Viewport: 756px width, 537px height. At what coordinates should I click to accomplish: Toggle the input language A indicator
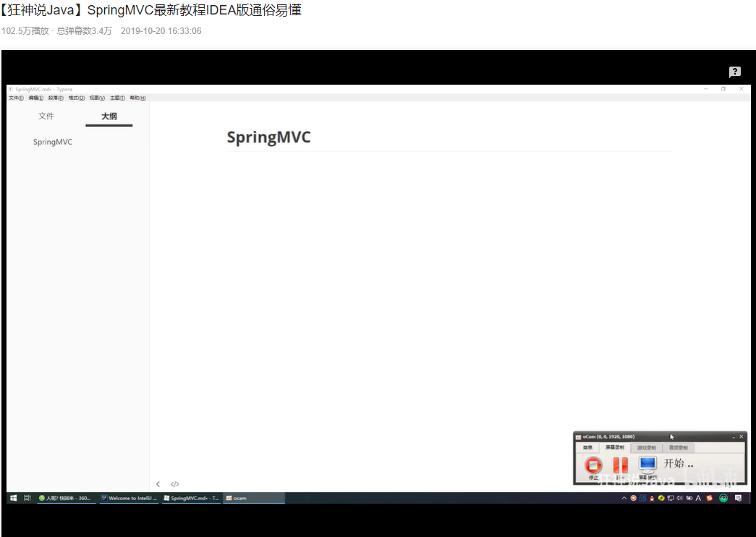click(698, 498)
